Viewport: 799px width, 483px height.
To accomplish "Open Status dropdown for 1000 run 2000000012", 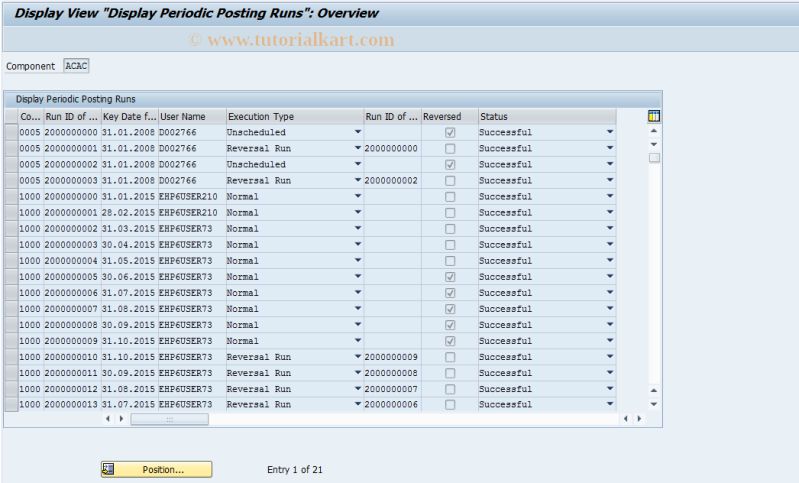I will click(610, 389).
